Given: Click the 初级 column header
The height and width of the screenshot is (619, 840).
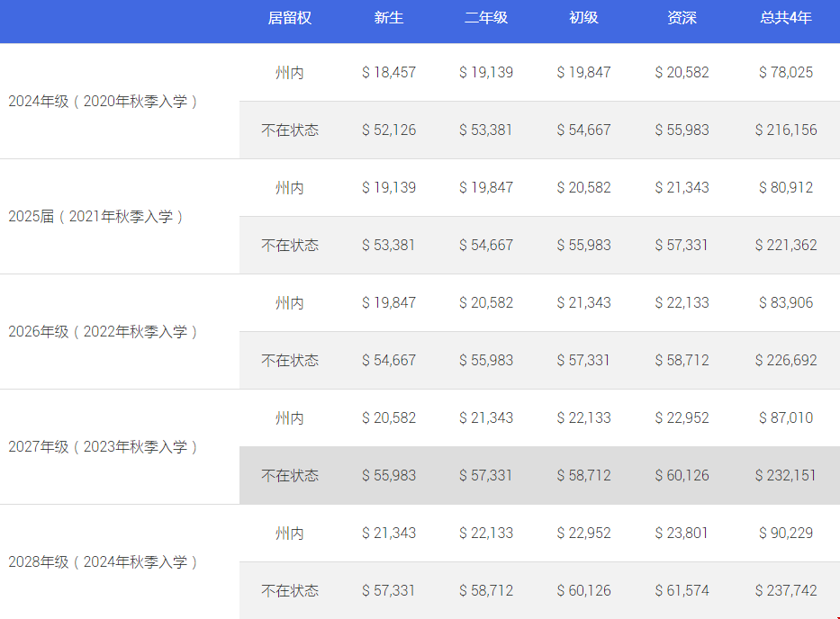Looking at the screenshot, I should click(x=583, y=18).
